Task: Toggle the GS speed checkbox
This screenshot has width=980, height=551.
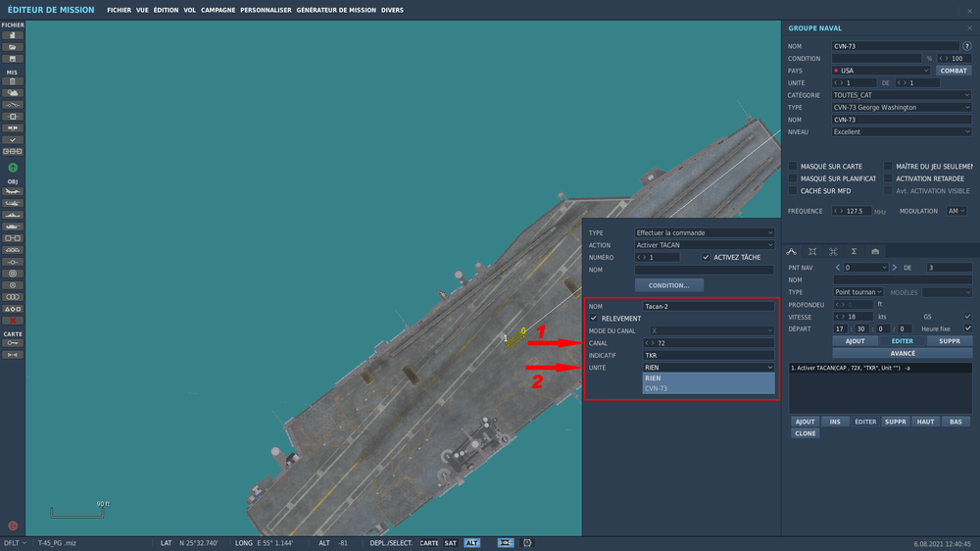Action: [x=967, y=317]
